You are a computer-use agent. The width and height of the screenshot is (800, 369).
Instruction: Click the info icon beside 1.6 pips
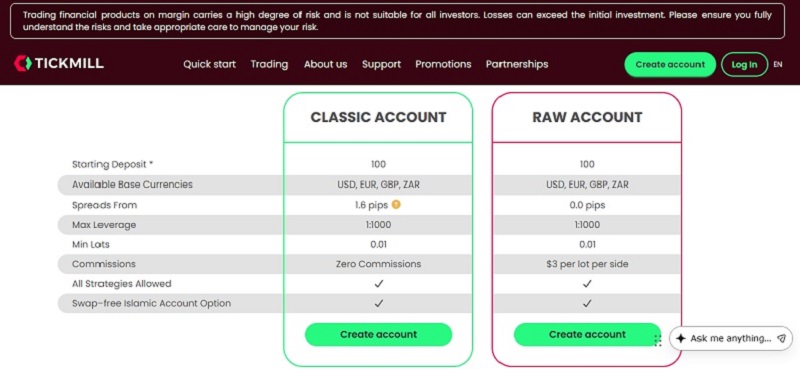tap(396, 205)
